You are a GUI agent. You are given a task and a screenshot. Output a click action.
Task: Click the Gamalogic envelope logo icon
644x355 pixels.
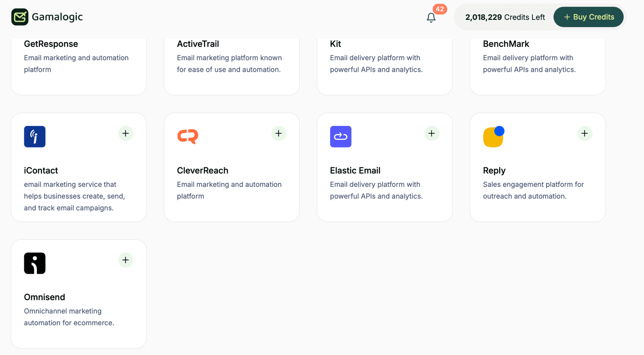pos(20,17)
